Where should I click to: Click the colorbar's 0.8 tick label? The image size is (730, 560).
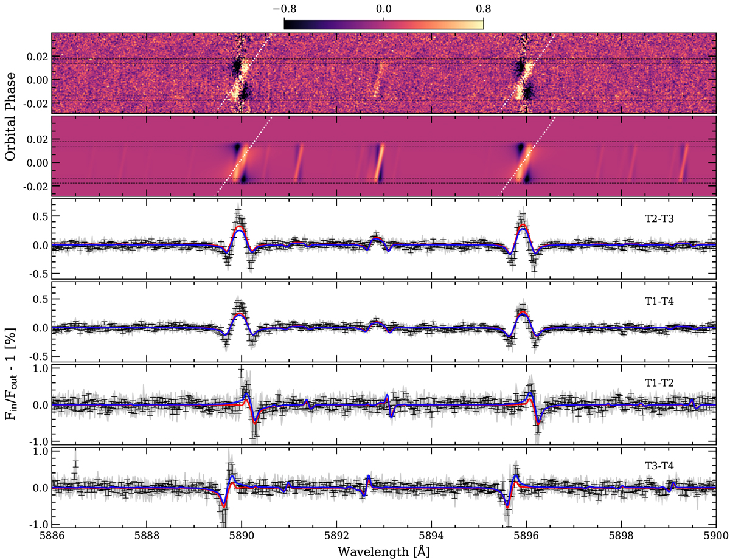click(483, 9)
